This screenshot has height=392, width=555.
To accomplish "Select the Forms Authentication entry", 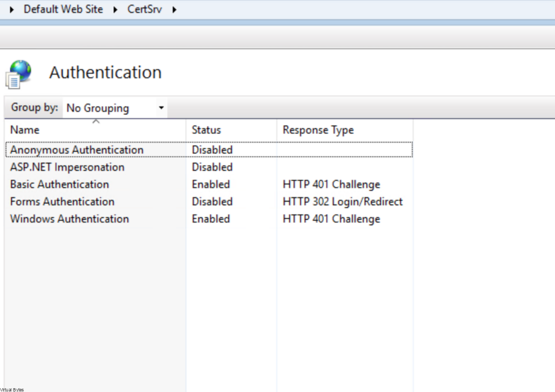I will tap(62, 201).
